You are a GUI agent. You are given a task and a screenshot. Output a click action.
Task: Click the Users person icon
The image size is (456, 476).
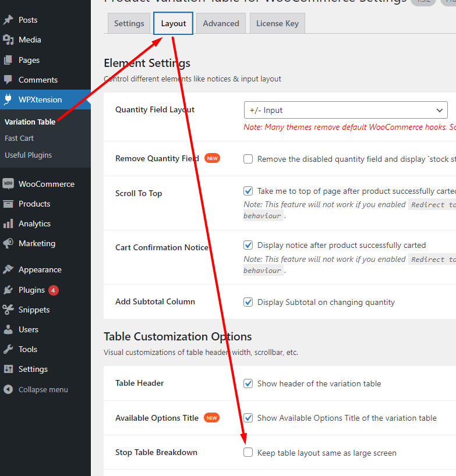tap(8, 329)
